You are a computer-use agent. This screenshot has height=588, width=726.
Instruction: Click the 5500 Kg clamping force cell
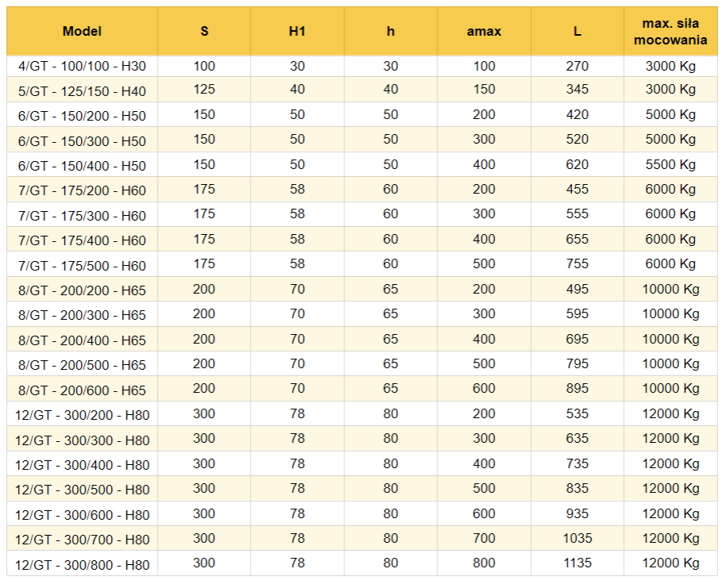[670, 165]
